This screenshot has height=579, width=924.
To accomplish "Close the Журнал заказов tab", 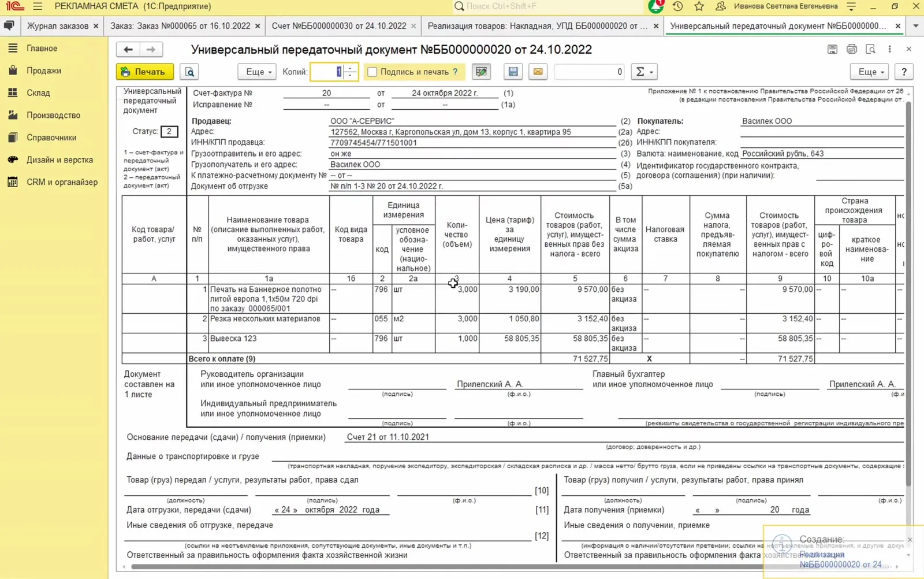I will point(96,26).
